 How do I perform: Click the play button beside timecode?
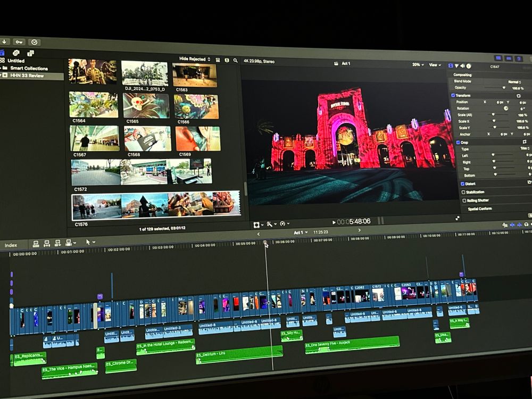334,222
